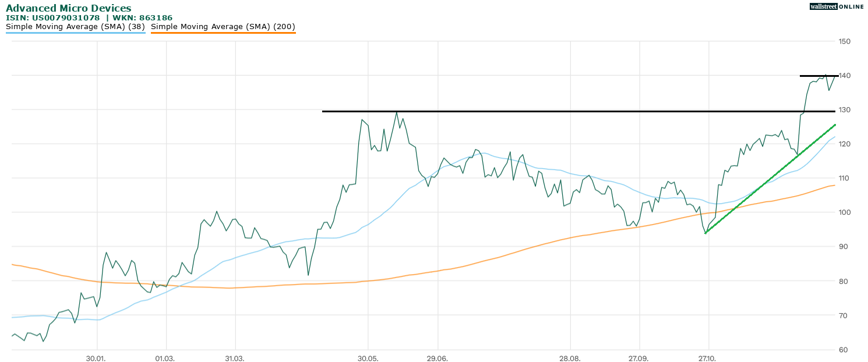Click the 29.06. date axis label
The height and width of the screenshot is (362, 868).
(x=437, y=358)
